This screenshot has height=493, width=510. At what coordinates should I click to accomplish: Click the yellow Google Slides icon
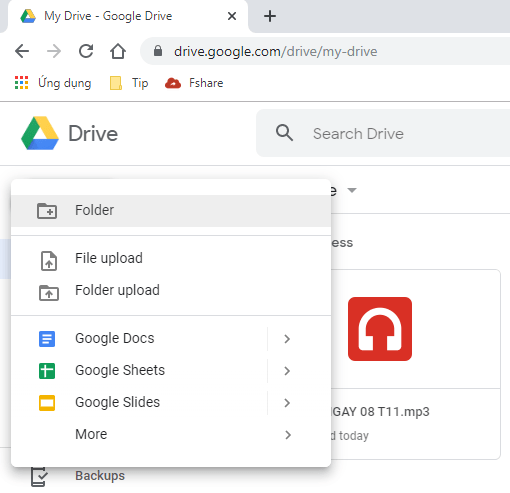click(x=47, y=403)
